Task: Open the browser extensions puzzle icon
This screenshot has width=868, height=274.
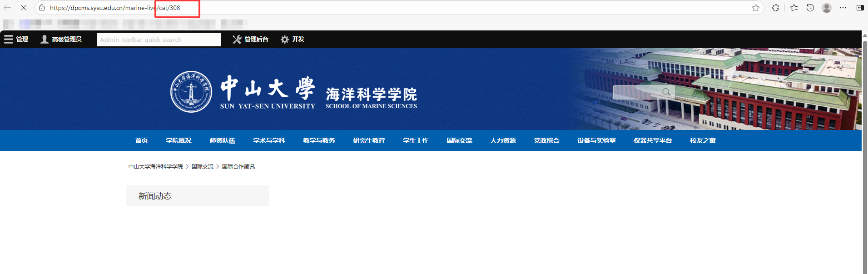Action: pos(775,8)
